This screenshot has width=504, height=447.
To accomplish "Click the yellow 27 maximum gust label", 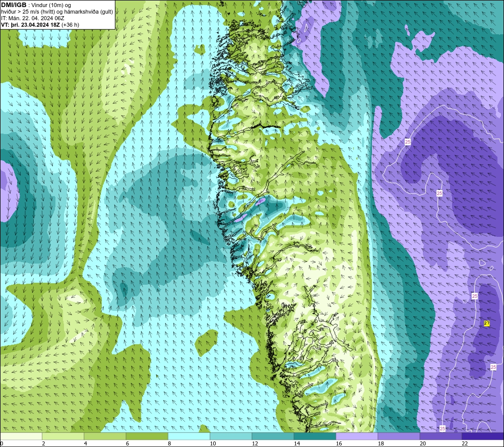I will pyautogui.click(x=487, y=323).
